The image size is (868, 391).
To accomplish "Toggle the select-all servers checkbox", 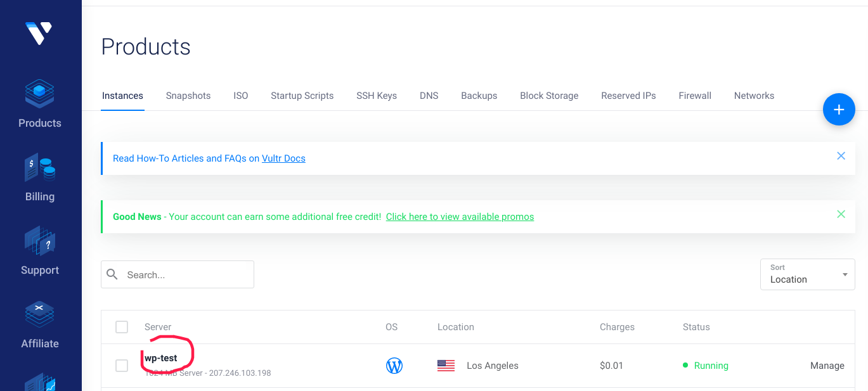I will tap(122, 327).
